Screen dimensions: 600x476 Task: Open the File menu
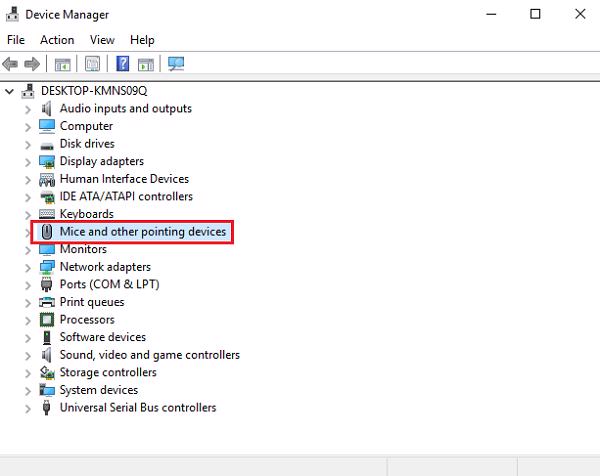[16, 40]
